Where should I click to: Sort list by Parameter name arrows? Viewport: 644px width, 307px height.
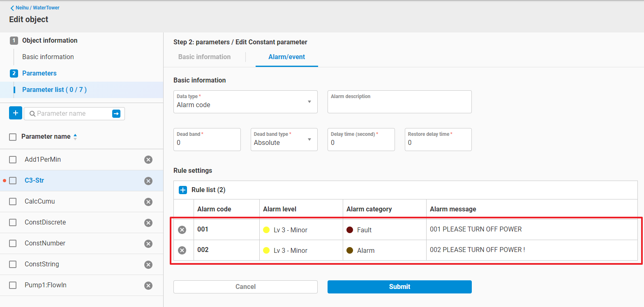pos(75,137)
